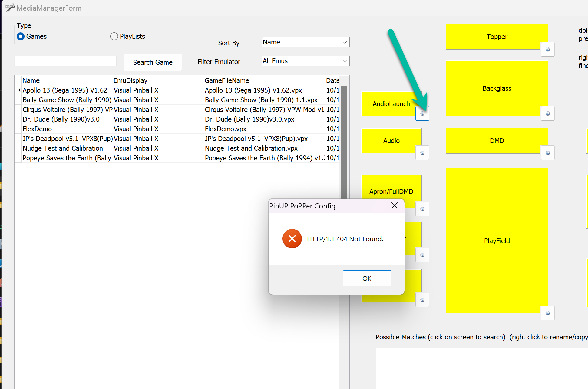Click the small globe icon beside AudioLaunch
The height and width of the screenshot is (389, 588).
point(422,114)
